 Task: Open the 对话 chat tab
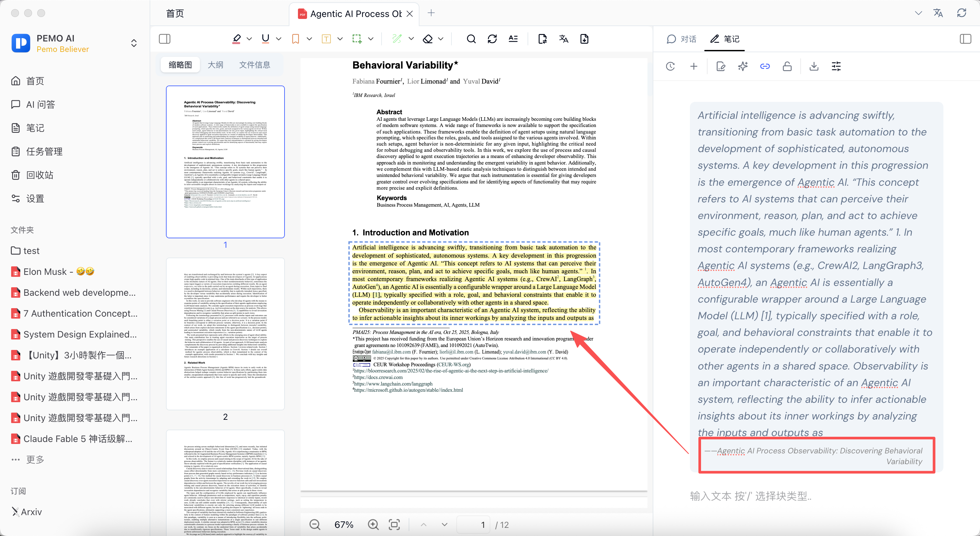[x=681, y=39]
